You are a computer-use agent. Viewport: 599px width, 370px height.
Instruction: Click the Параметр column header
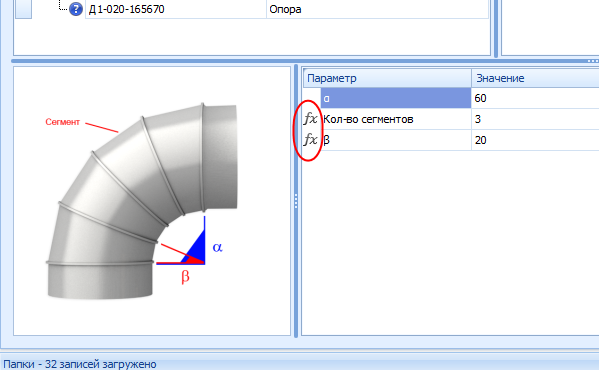[387, 78]
